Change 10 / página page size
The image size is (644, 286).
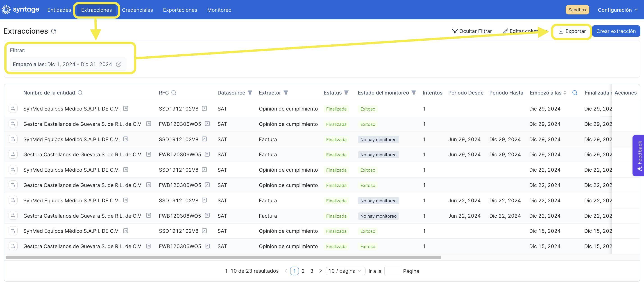click(345, 271)
